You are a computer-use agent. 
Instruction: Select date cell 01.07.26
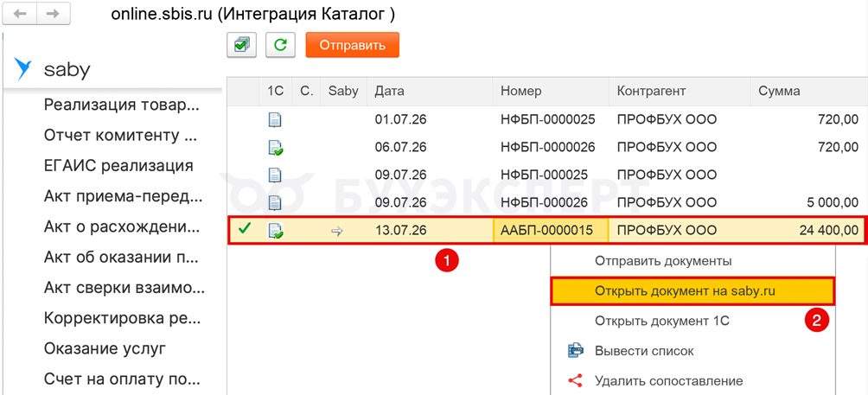click(401, 119)
